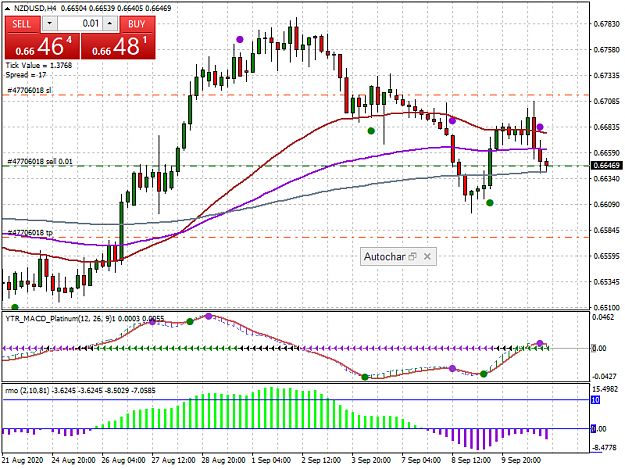Image resolution: width=625 pixels, height=469 pixels.
Task: Click the 0.0462 MACD scale value
Action: 603,317
